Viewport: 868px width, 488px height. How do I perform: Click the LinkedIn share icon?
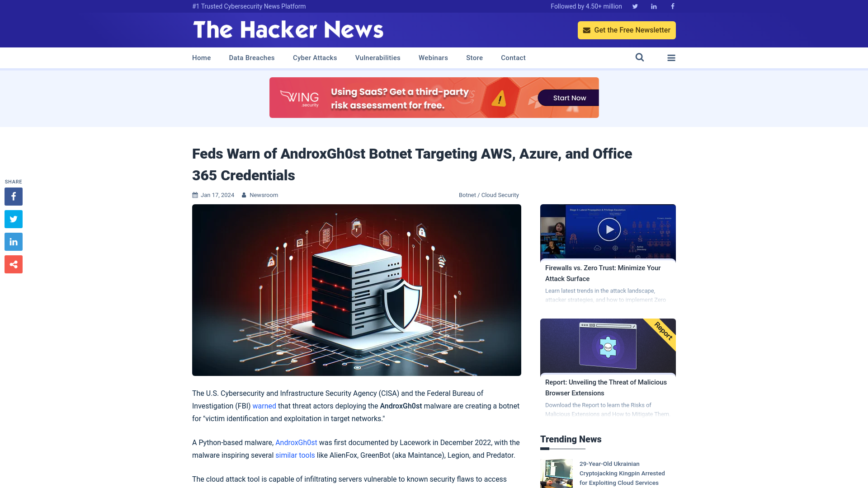(x=13, y=241)
